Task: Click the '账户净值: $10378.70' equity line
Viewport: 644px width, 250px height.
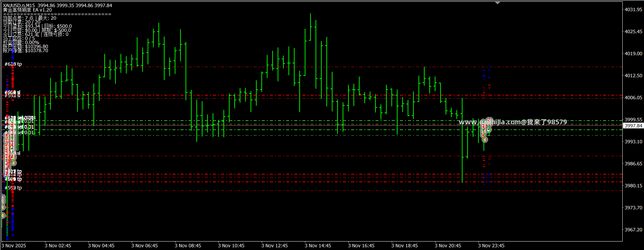Action: point(25,50)
